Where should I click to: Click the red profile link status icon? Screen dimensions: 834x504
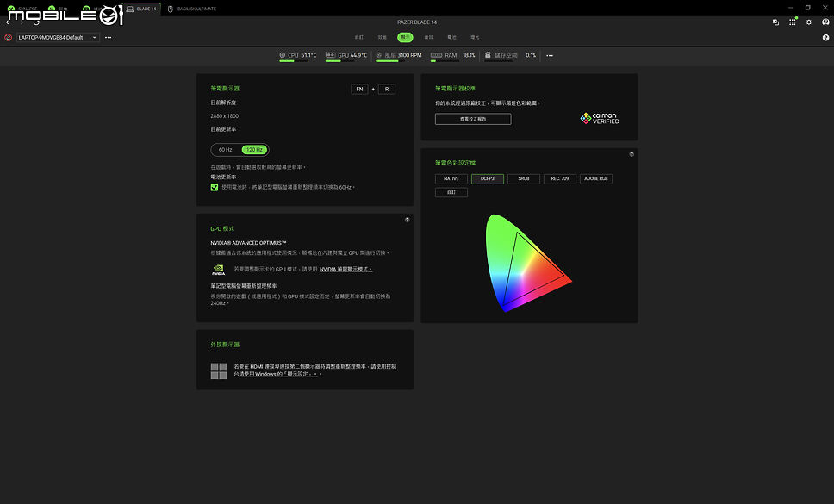click(x=8, y=38)
